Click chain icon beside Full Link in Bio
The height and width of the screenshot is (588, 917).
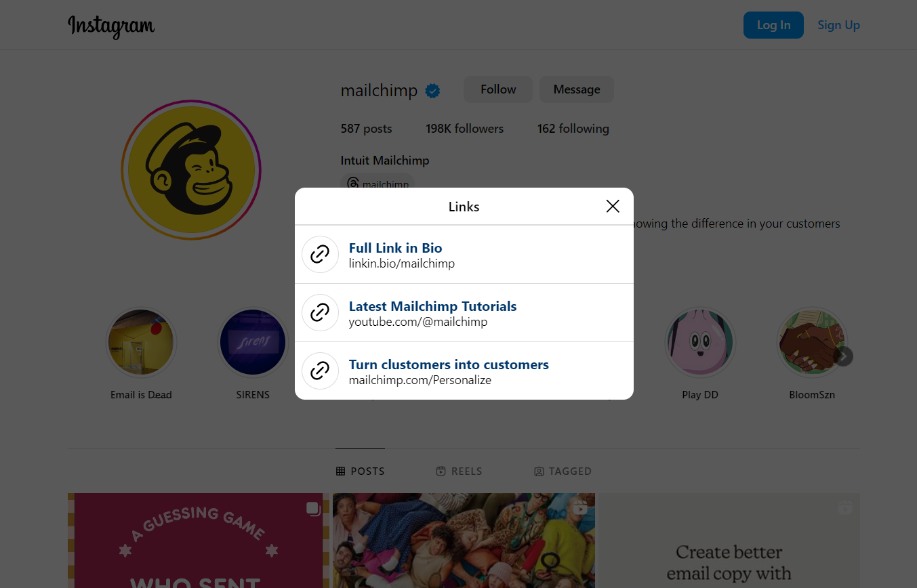(x=320, y=255)
